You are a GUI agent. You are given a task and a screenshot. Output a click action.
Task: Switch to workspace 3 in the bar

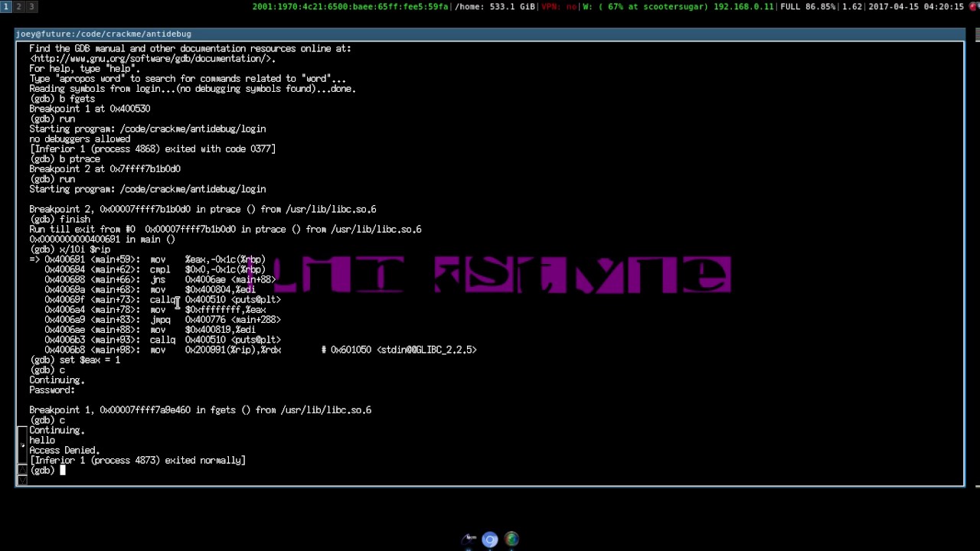(31, 6)
